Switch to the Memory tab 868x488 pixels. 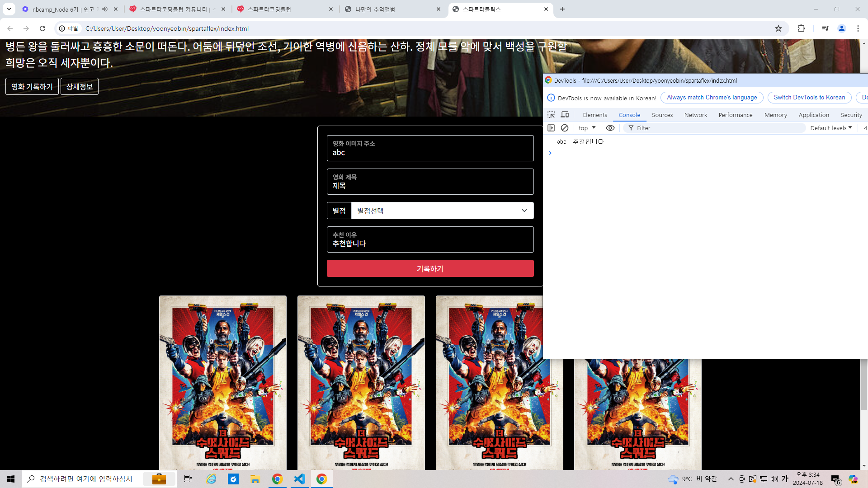pyautogui.click(x=776, y=115)
